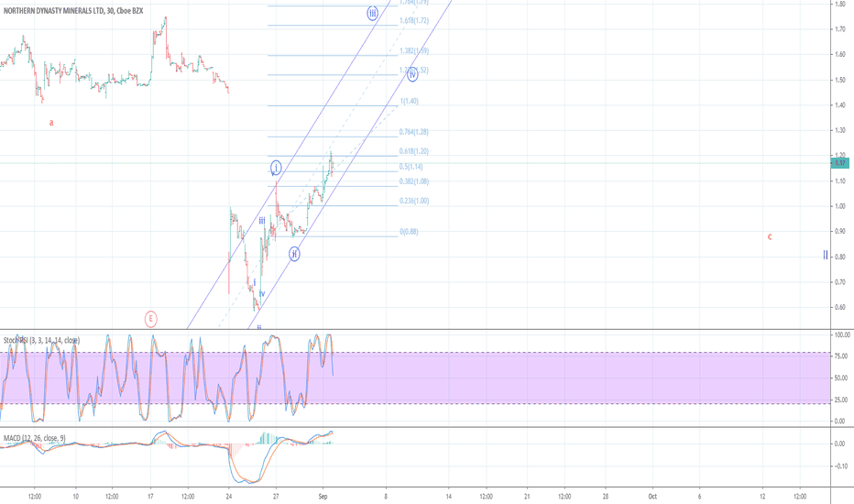Viewport: 854px width, 504px height.
Task: Select the circled wave i label
Action: pos(276,168)
